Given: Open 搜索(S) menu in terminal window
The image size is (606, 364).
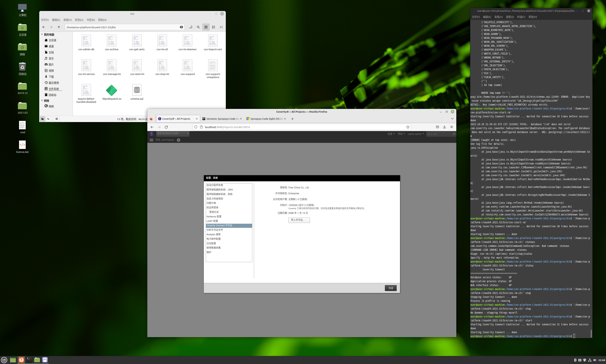Looking at the screenshot, I should (510, 17).
